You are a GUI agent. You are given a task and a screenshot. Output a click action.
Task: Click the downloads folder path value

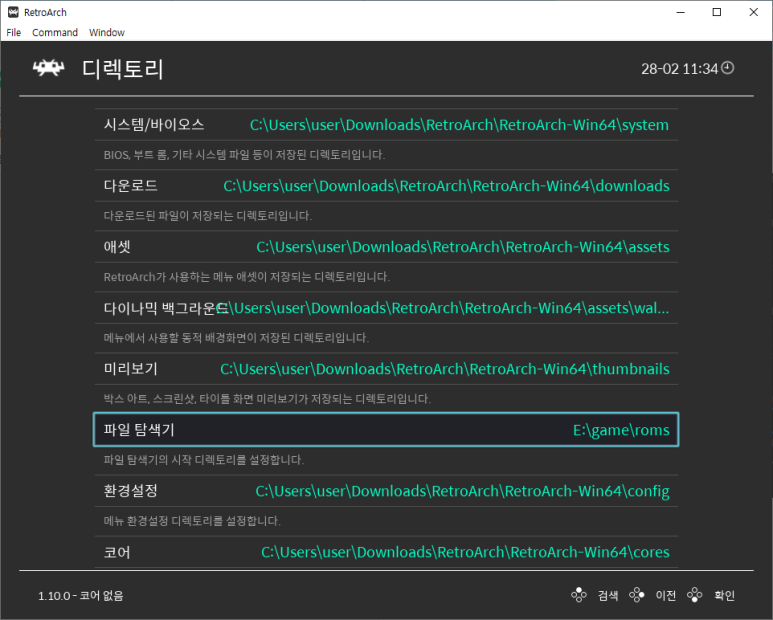pos(446,186)
